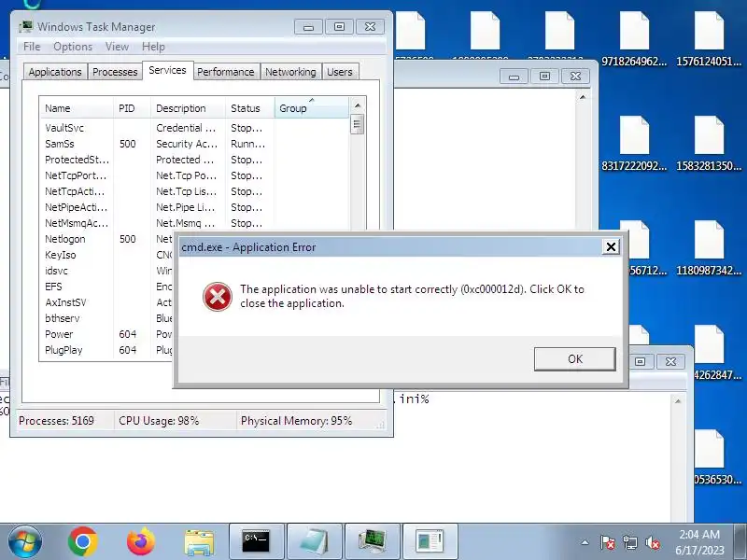Select the AxInstSV service row
The image size is (747, 560).
106,302
